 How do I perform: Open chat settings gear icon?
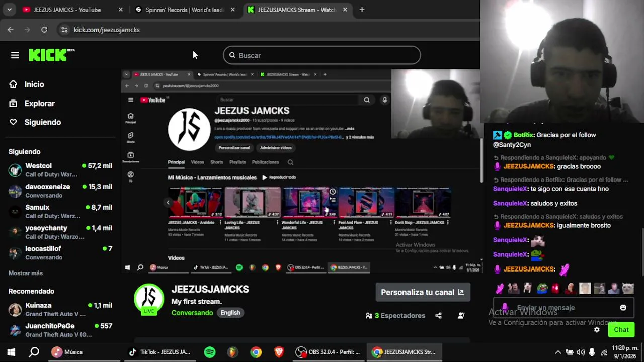[x=597, y=330]
